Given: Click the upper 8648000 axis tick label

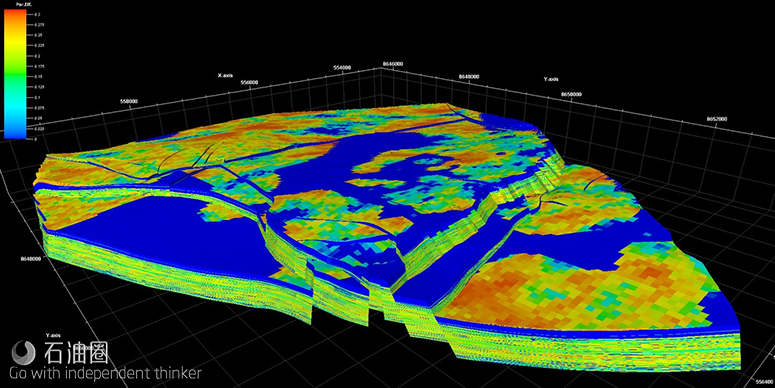Looking at the screenshot, I should click(x=469, y=77).
